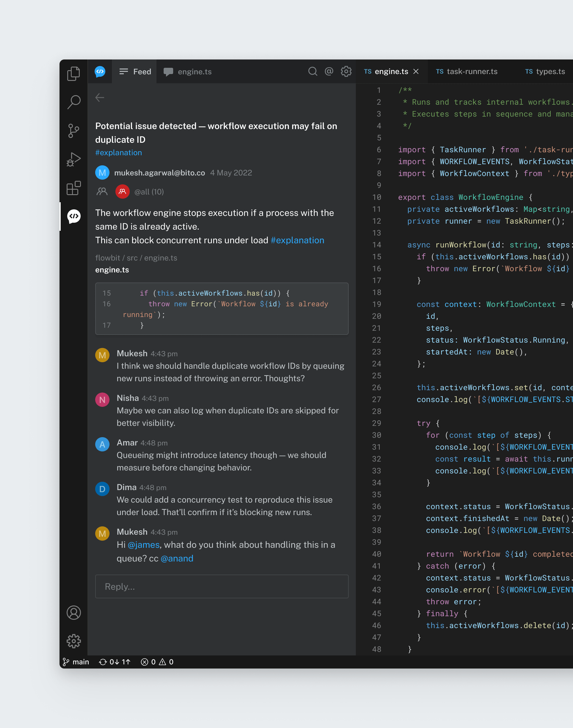Click the engine.ts file name above snippet
This screenshot has height=728, width=573.
[x=112, y=270]
